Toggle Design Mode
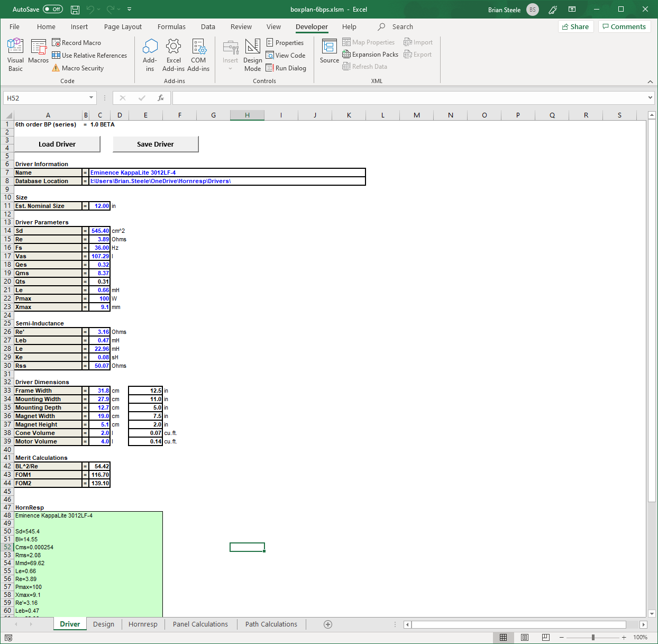Image resolution: width=658 pixels, height=644 pixels. pos(253,55)
